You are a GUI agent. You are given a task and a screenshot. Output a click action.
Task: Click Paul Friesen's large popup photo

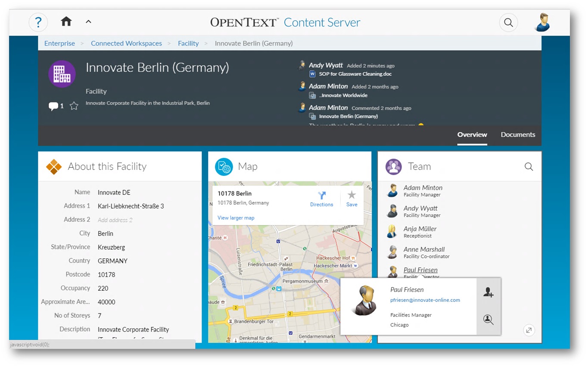click(x=365, y=300)
